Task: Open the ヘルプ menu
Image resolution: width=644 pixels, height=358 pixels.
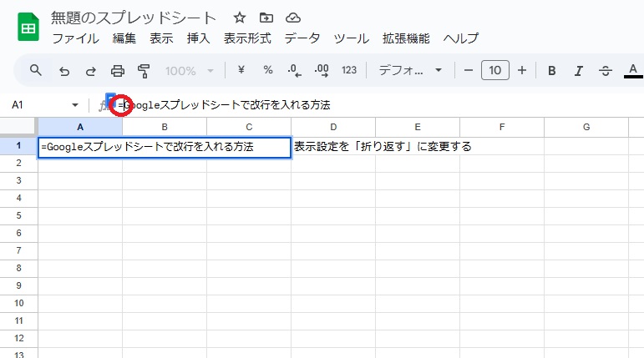Action: (460, 38)
